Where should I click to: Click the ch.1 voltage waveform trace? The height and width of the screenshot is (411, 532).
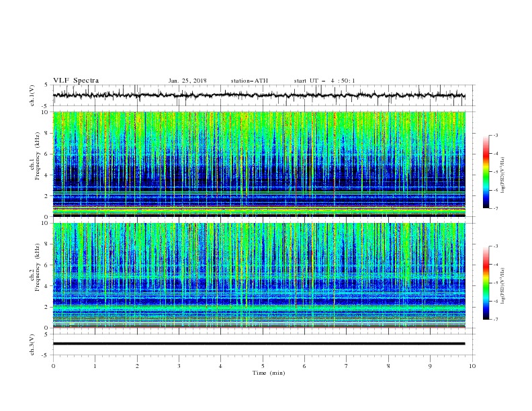259,95
